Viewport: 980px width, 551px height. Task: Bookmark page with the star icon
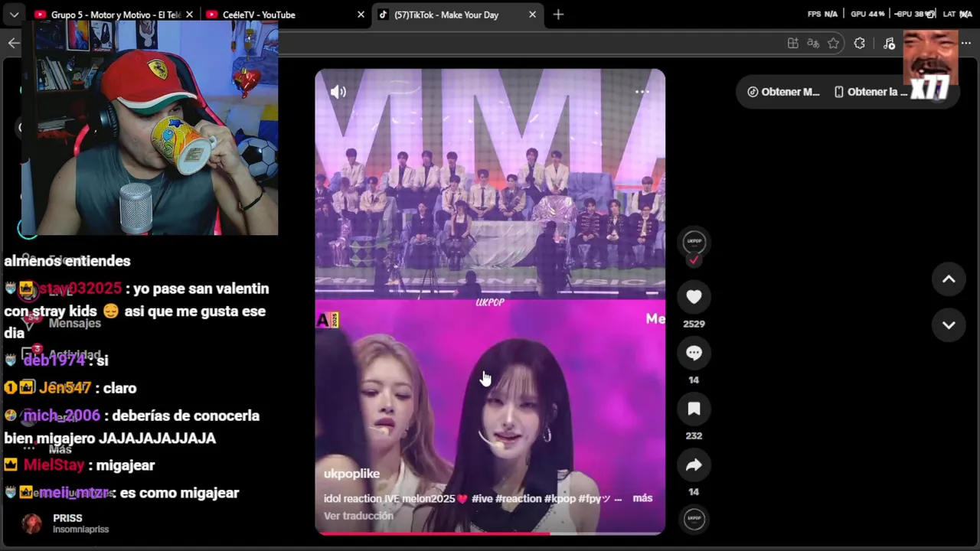[x=834, y=44]
